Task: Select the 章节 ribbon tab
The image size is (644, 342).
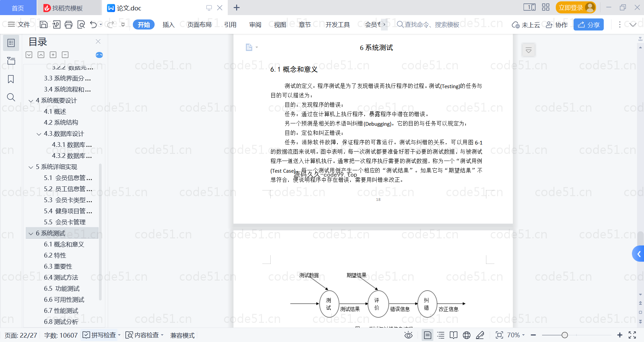Action: (305, 24)
